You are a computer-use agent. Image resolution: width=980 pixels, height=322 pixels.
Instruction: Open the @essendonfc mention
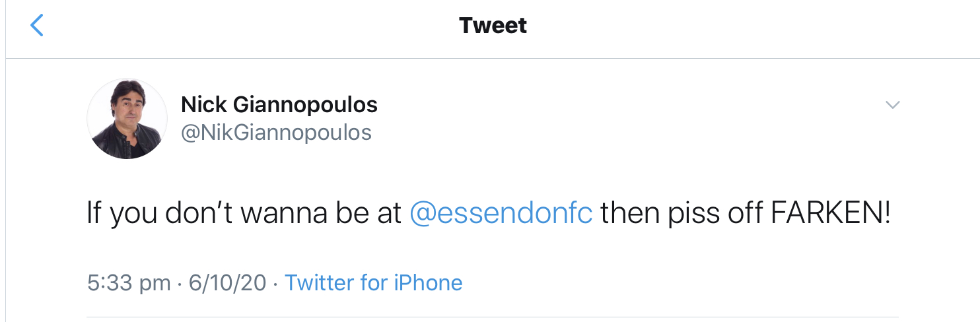coord(501,214)
